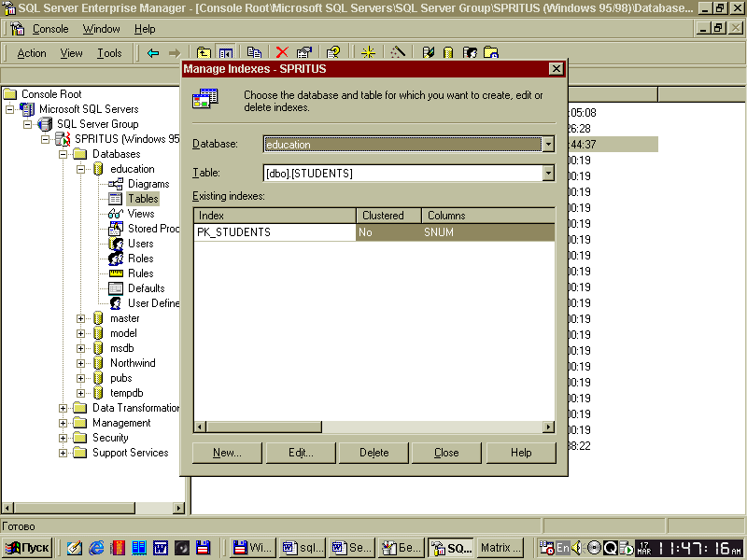Click the Пуск Start button
747x560 pixels.
(28, 548)
